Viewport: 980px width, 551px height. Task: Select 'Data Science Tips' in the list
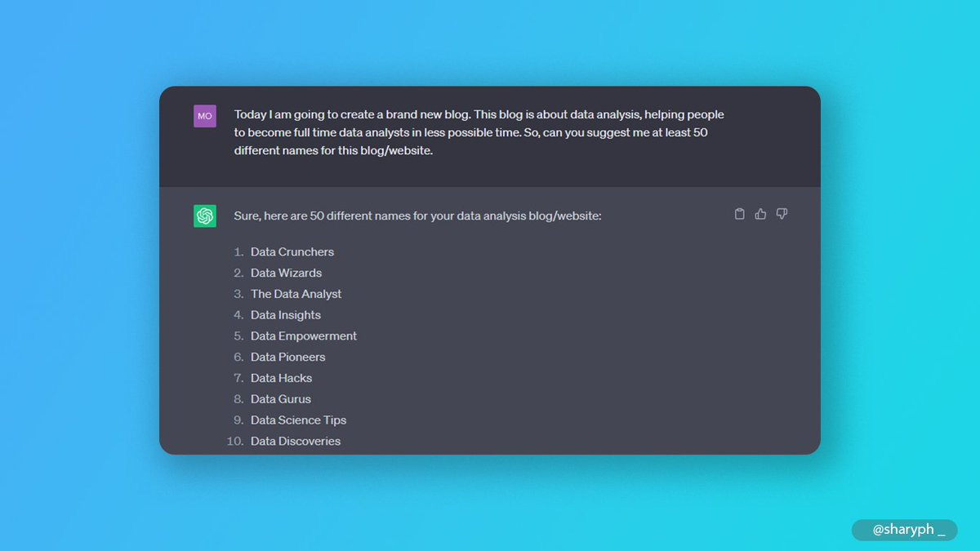pyautogui.click(x=299, y=420)
